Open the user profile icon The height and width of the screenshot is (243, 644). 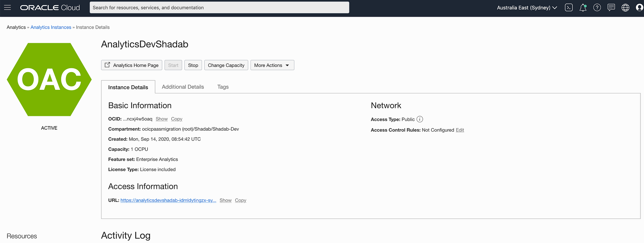click(639, 7)
